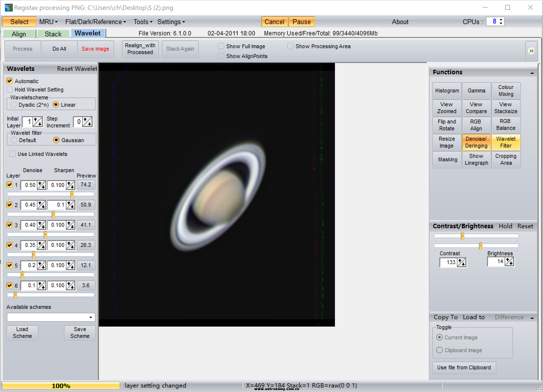This screenshot has width=543, height=392.
Task: Click the Layer 2 wavelet slider handle
Action: 53,214
